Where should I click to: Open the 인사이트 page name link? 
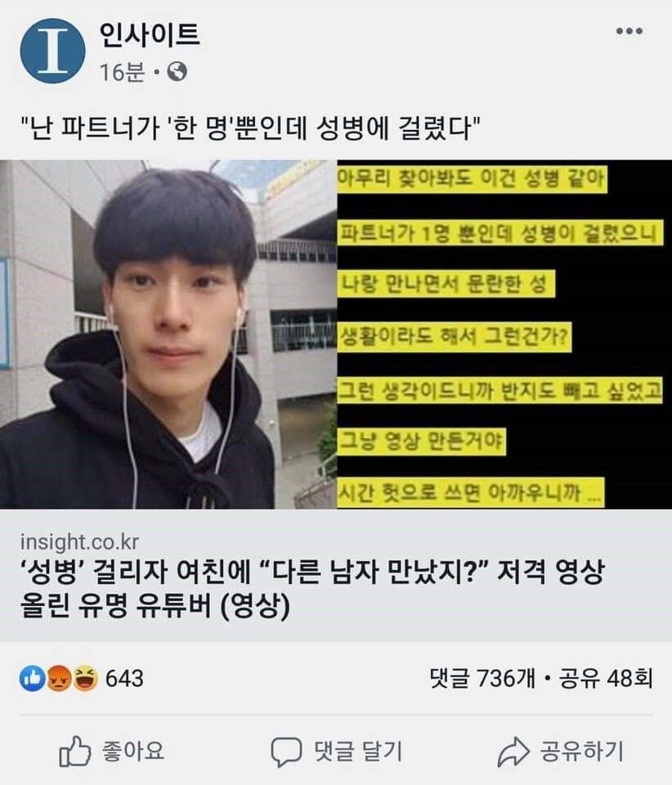tap(150, 34)
